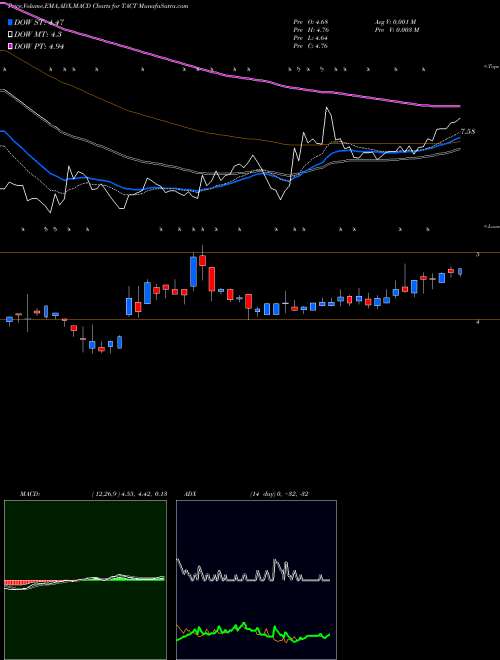This screenshot has height=660, width=500.
Task: Click the 4 axis label on candlestick chart
Action: point(477,322)
